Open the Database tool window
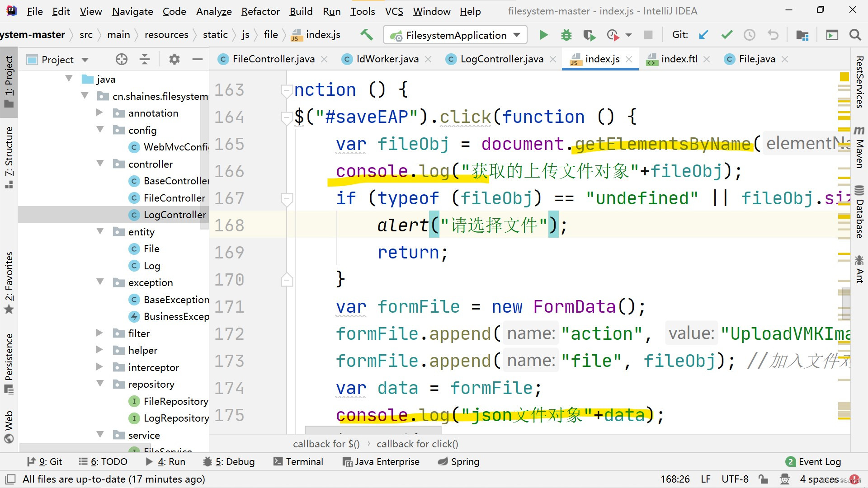Image resolution: width=868 pixels, height=488 pixels. click(x=859, y=210)
